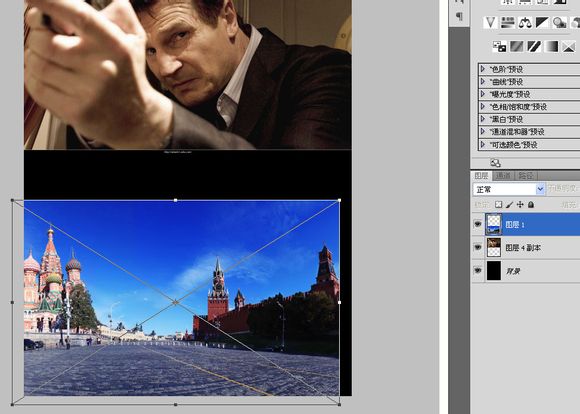Viewport: 580px width, 414px height.
Task: Expand the "通道混和器" 预设 list
Action: 482,131
